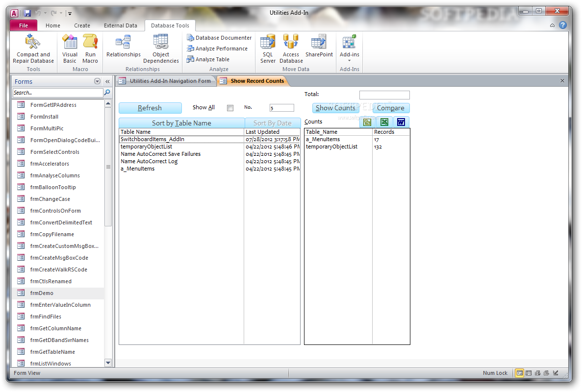582x392 pixels.
Task: Export counts to Excel icon button
Action: coord(384,122)
